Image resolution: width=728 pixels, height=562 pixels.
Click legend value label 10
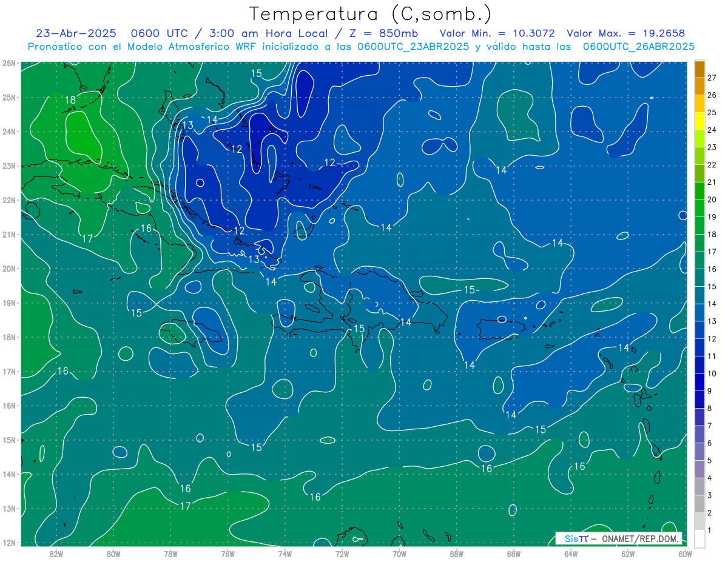coord(712,373)
